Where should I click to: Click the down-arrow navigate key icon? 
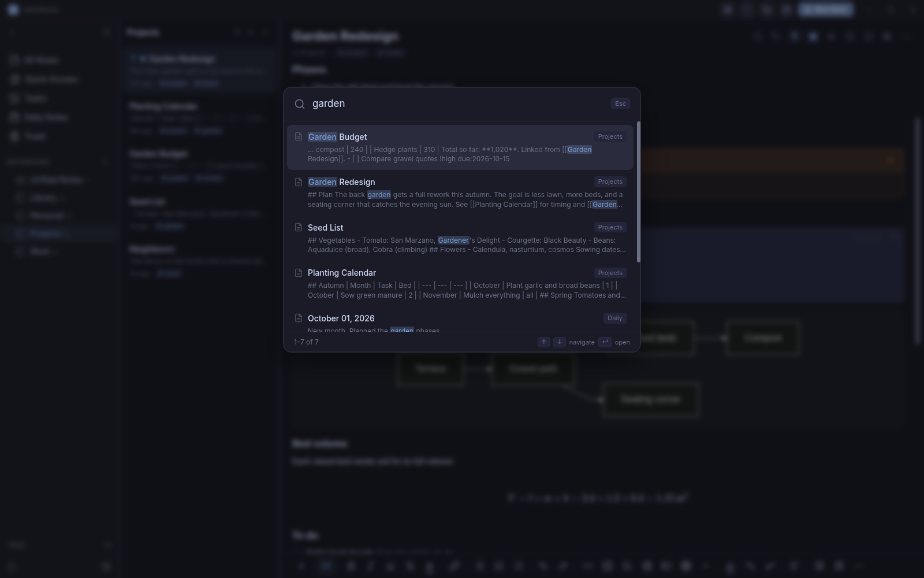click(559, 342)
